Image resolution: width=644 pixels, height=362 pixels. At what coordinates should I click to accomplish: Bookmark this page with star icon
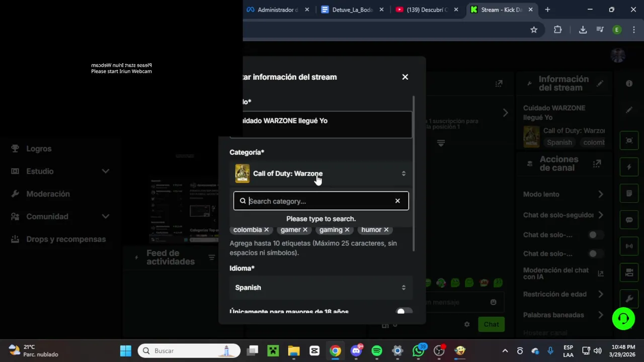coord(534,30)
